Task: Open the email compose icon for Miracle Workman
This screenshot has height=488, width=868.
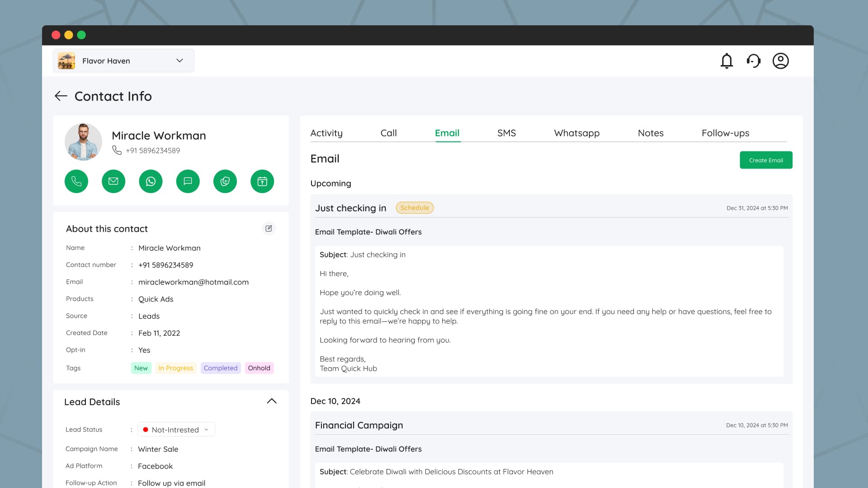Action: [x=113, y=181]
